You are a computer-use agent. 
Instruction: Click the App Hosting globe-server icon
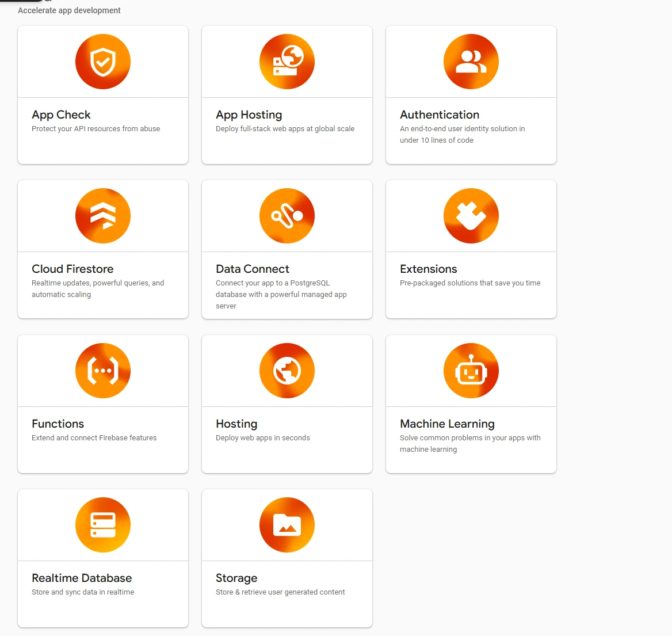(x=287, y=62)
